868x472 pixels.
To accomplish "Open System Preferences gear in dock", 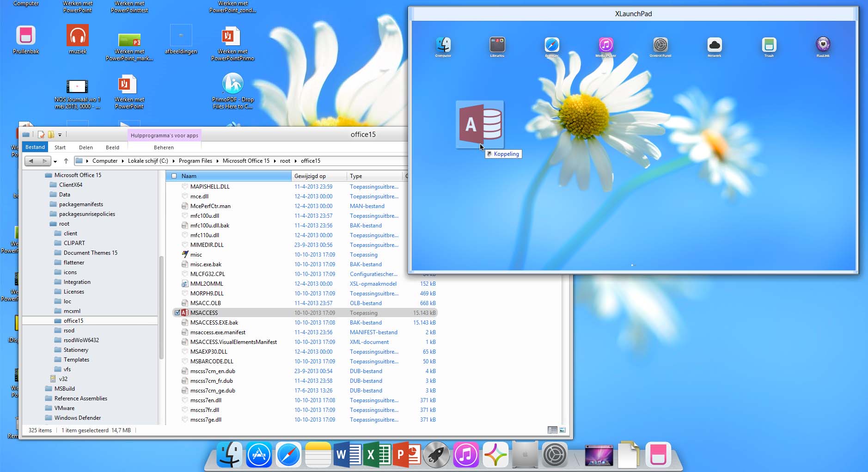I will pos(555,455).
